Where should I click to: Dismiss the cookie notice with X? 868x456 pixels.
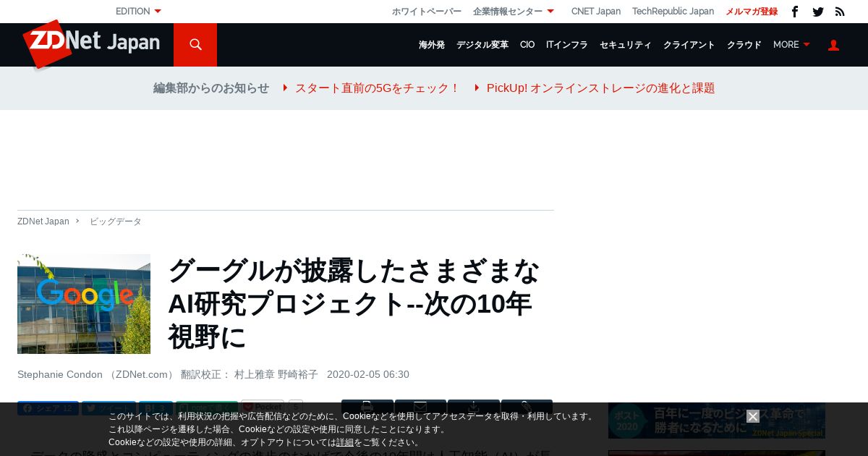coord(753,416)
